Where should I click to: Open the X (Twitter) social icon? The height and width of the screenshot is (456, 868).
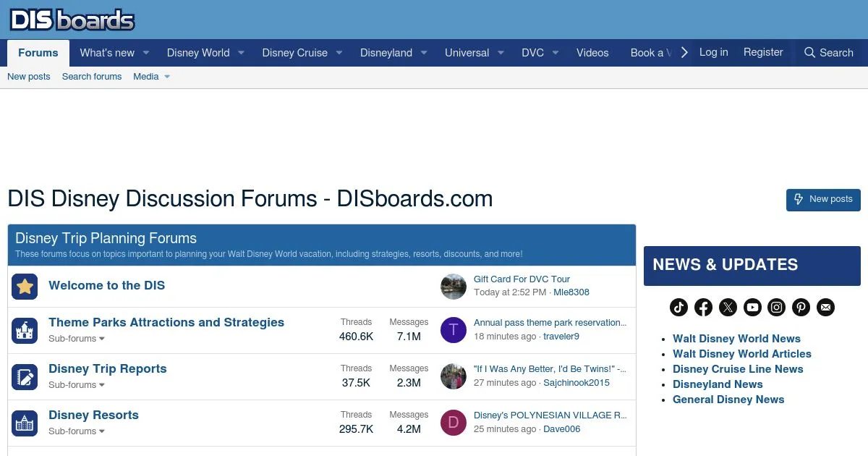click(728, 308)
